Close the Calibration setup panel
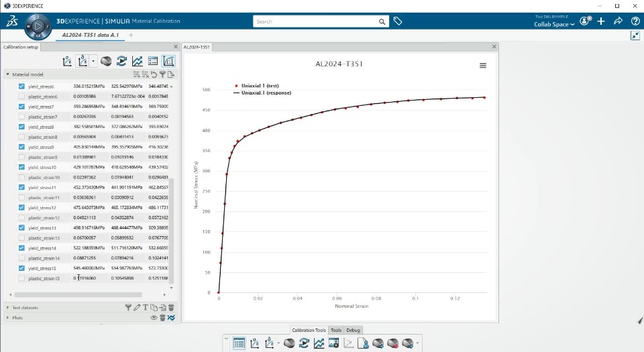644x352 pixels. (176, 47)
